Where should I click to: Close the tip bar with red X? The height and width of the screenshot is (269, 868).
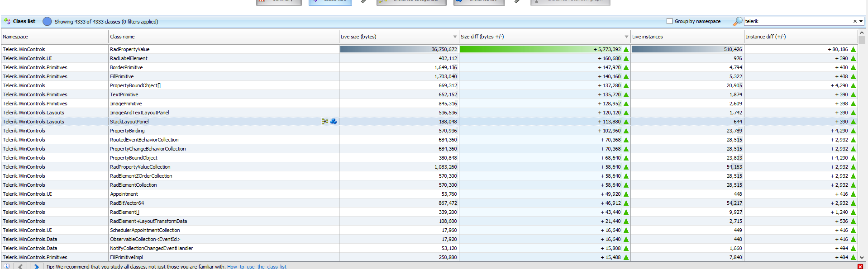click(x=860, y=267)
